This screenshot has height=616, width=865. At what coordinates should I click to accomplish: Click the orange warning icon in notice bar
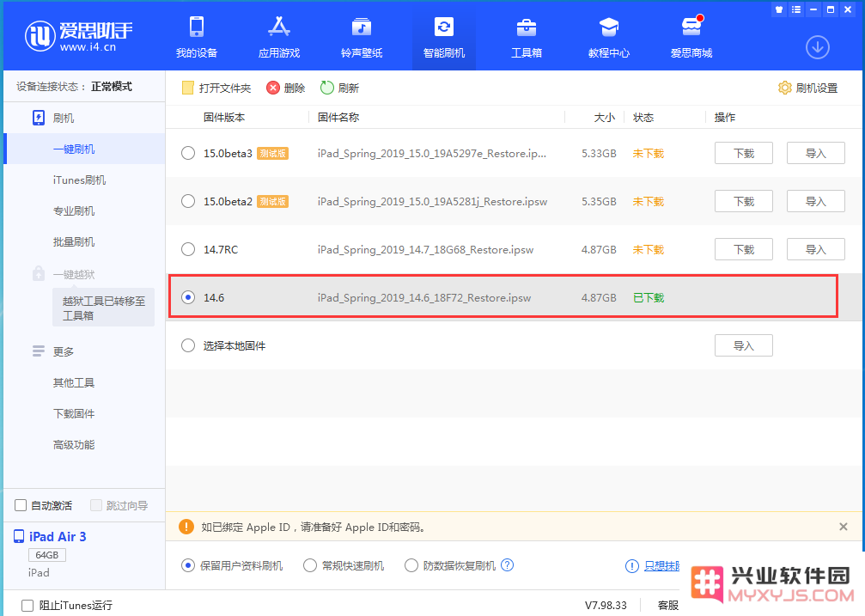pyautogui.click(x=186, y=527)
